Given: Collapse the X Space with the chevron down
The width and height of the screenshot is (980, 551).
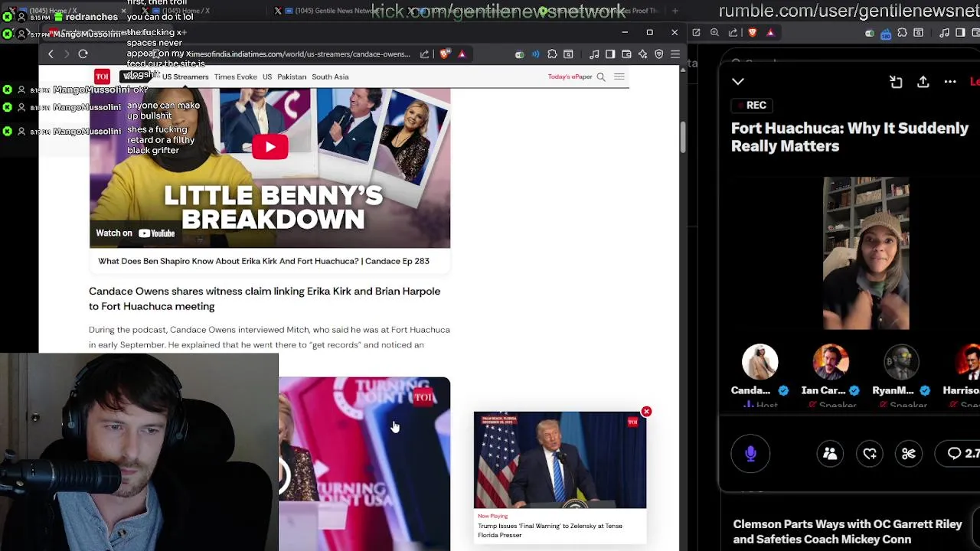Looking at the screenshot, I should pyautogui.click(x=738, y=81).
